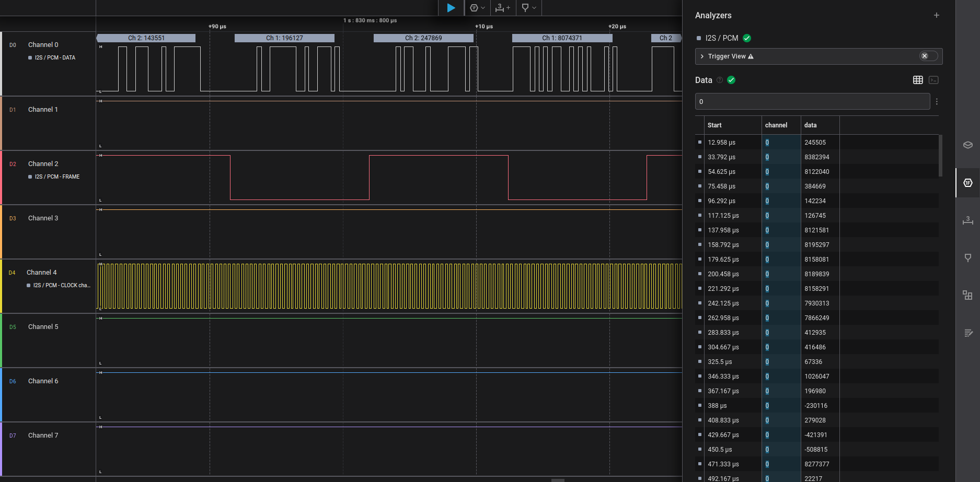Select the row with data value 8382394
The width and height of the screenshot is (980, 482).
tap(817, 157)
